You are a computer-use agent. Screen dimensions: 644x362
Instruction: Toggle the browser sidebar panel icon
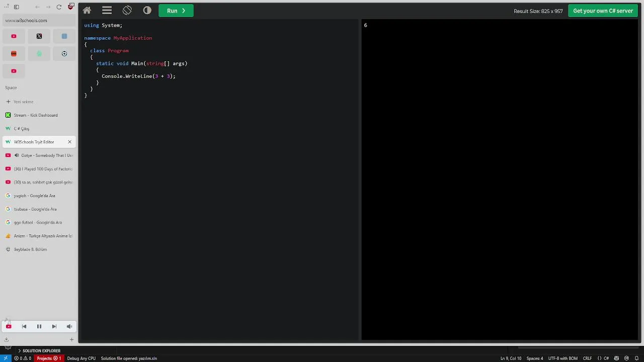(x=16, y=7)
